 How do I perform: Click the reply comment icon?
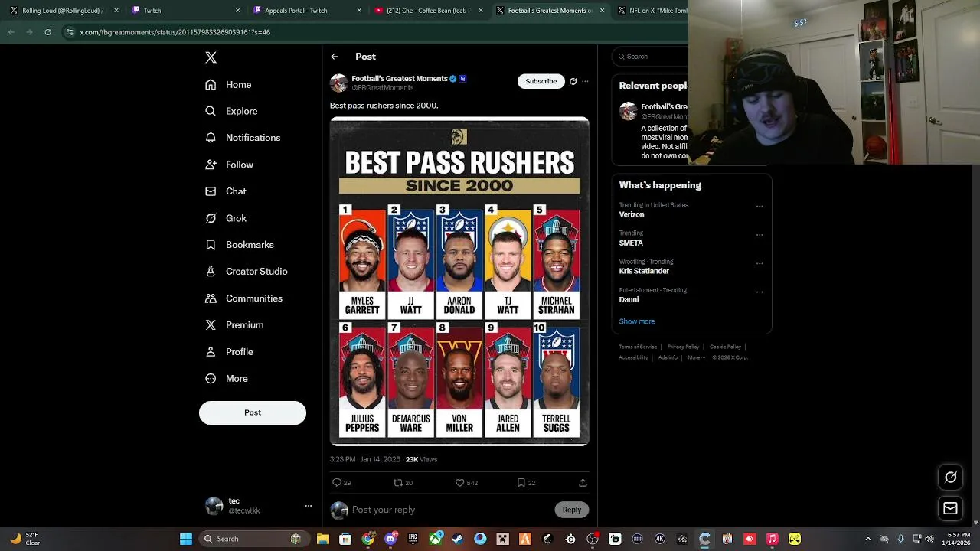tap(337, 483)
